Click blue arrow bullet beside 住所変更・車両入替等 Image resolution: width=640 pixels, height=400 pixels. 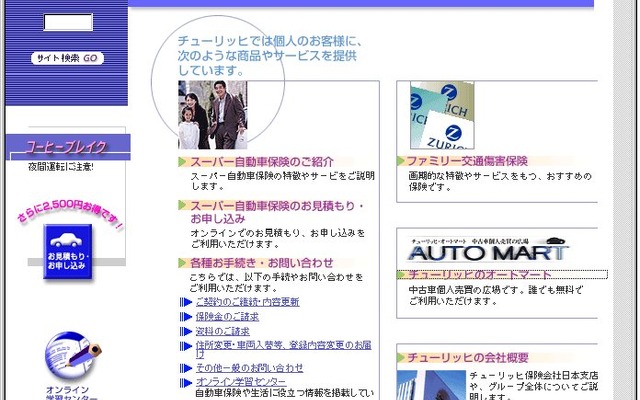(186, 346)
